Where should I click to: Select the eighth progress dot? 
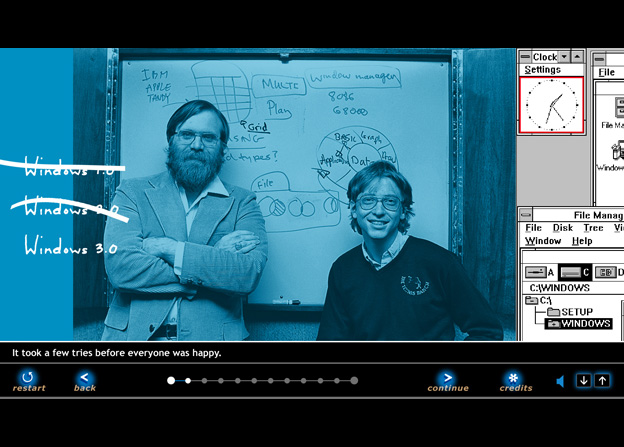pyautogui.click(x=287, y=381)
